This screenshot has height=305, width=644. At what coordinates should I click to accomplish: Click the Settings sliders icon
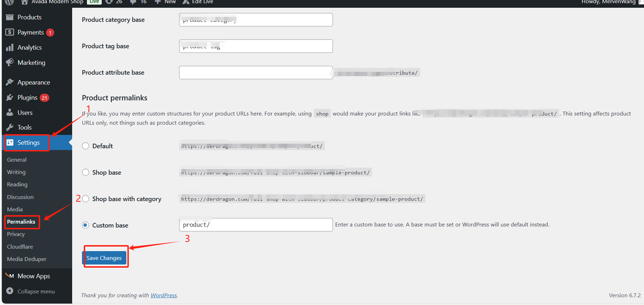pyautogui.click(x=10, y=143)
